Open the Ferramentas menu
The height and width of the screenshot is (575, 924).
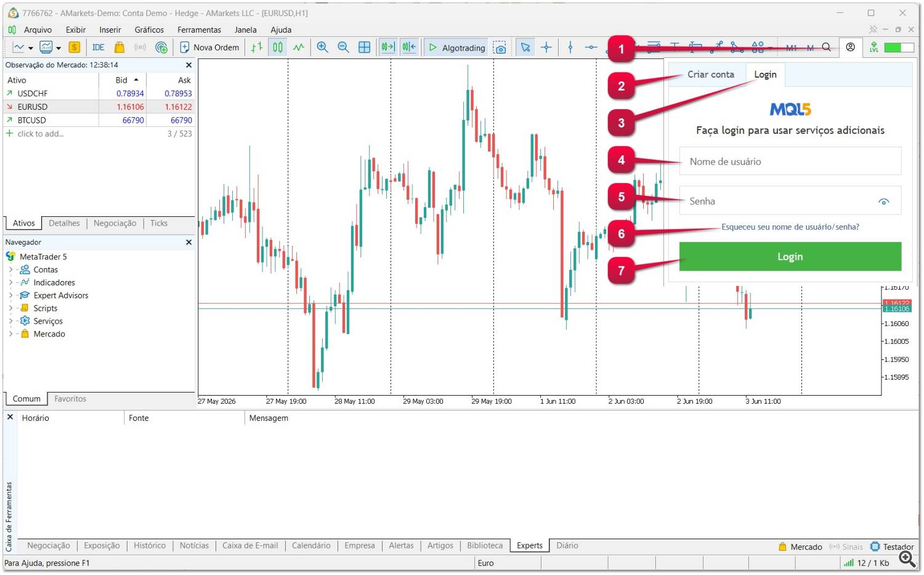199,30
